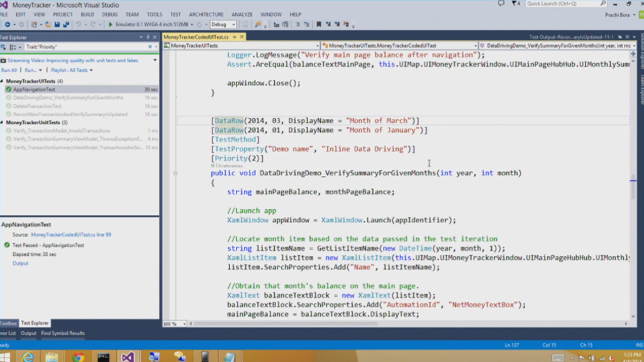Viewport: 644px width, 362px height.
Task: Switch to the Toolbox tab
Action: [x=8, y=323]
